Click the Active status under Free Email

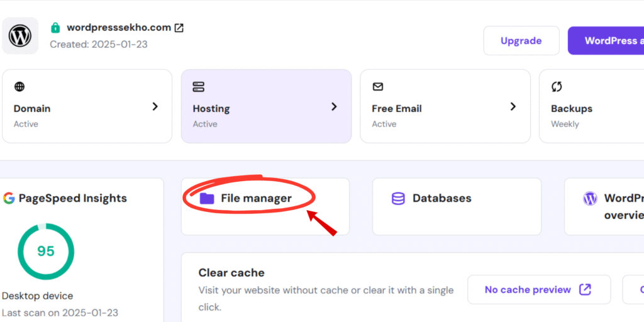click(384, 124)
